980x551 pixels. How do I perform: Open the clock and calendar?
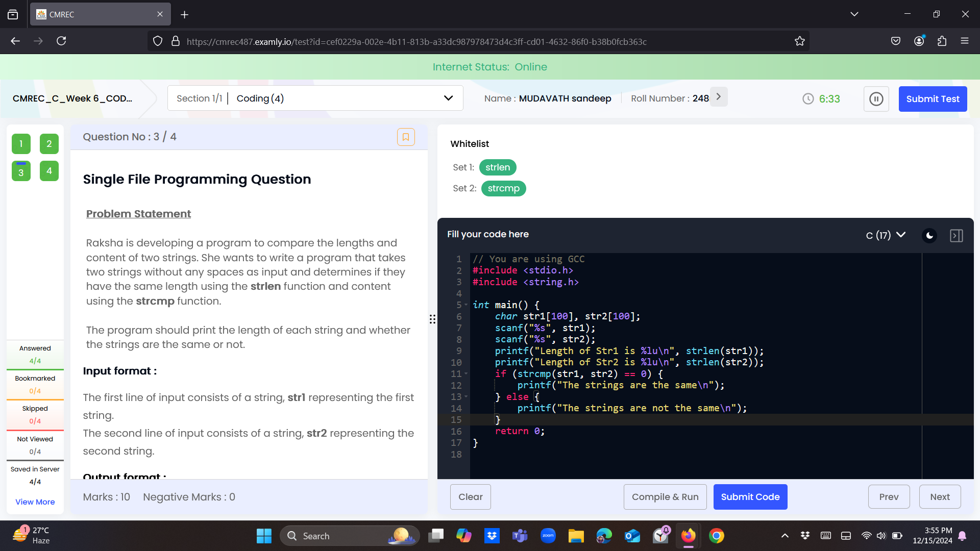tap(933, 536)
